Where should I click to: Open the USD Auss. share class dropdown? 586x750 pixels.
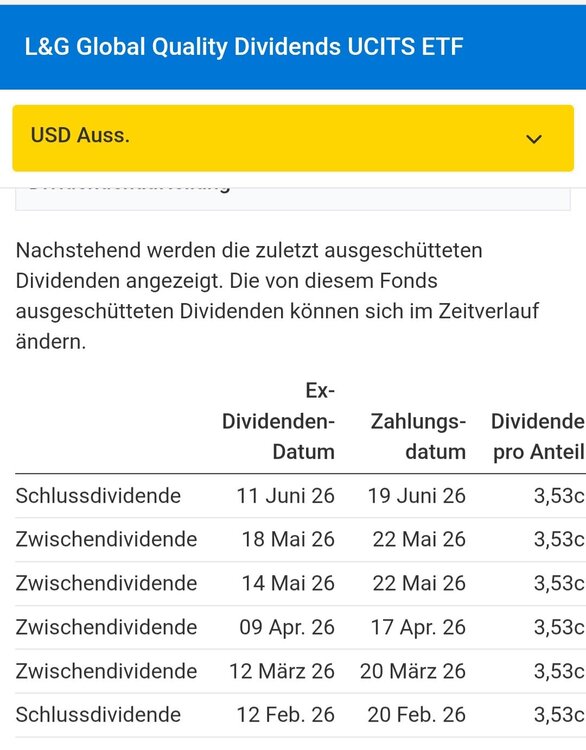tap(293, 138)
